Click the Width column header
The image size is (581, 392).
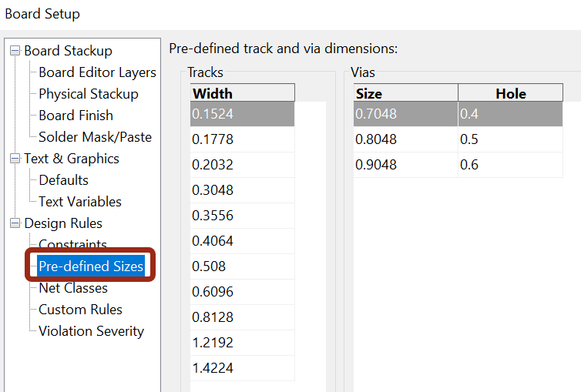[243, 93]
